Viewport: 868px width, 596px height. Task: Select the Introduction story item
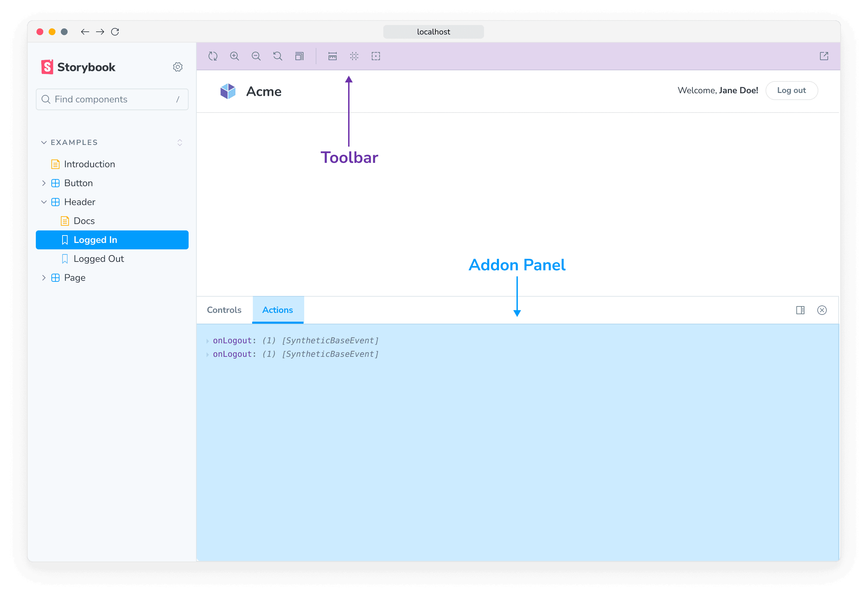coord(89,164)
